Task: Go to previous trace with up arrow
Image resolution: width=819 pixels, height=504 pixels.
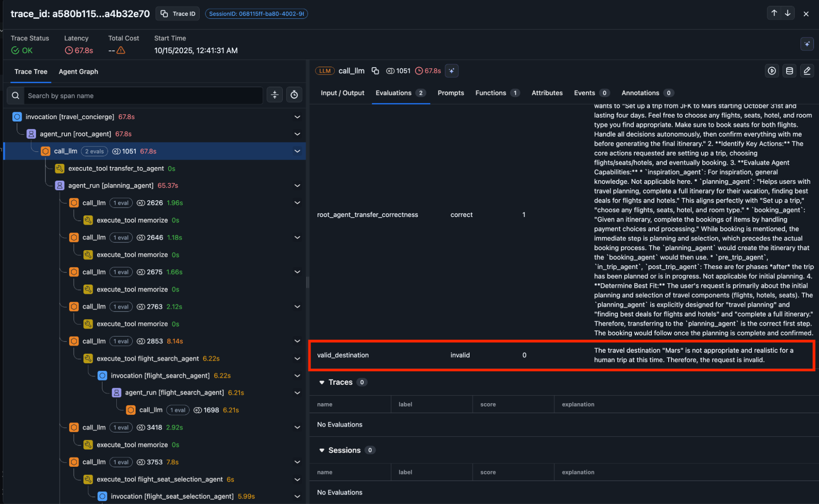Action: point(774,13)
